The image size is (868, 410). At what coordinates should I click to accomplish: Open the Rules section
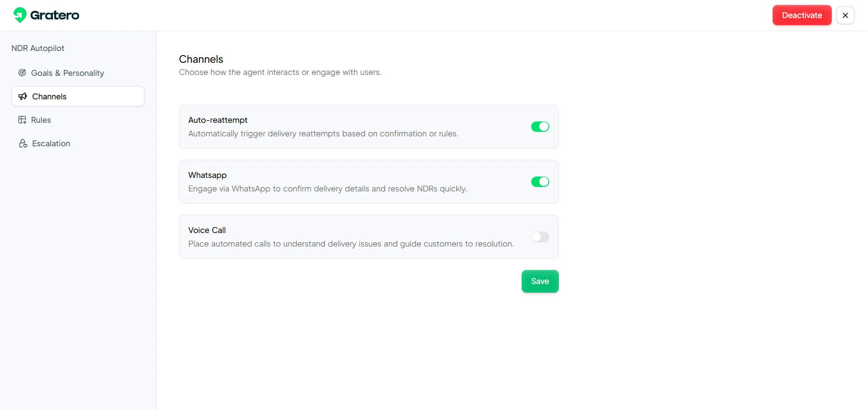pos(42,120)
